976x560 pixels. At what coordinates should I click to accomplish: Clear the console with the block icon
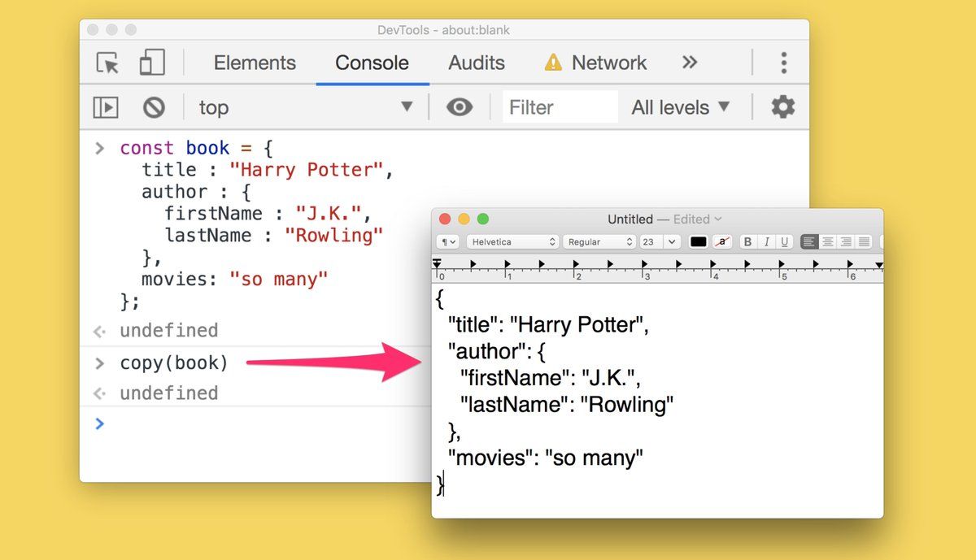click(154, 107)
